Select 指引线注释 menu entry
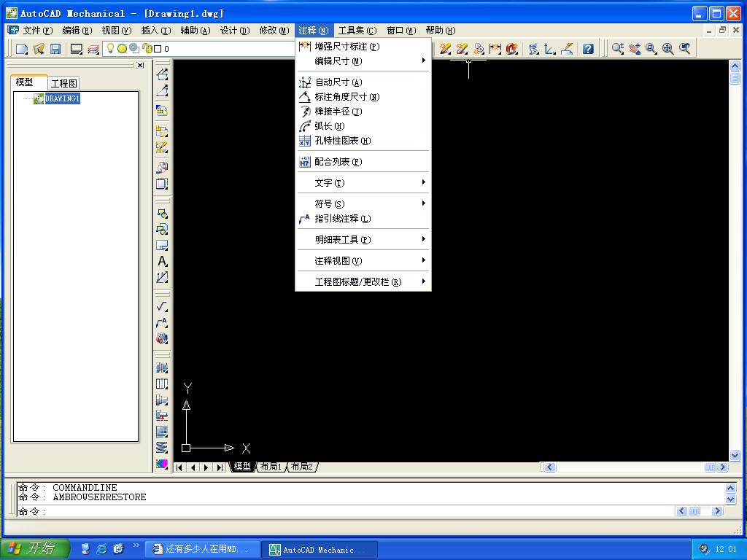747x560 pixels. 363,219
